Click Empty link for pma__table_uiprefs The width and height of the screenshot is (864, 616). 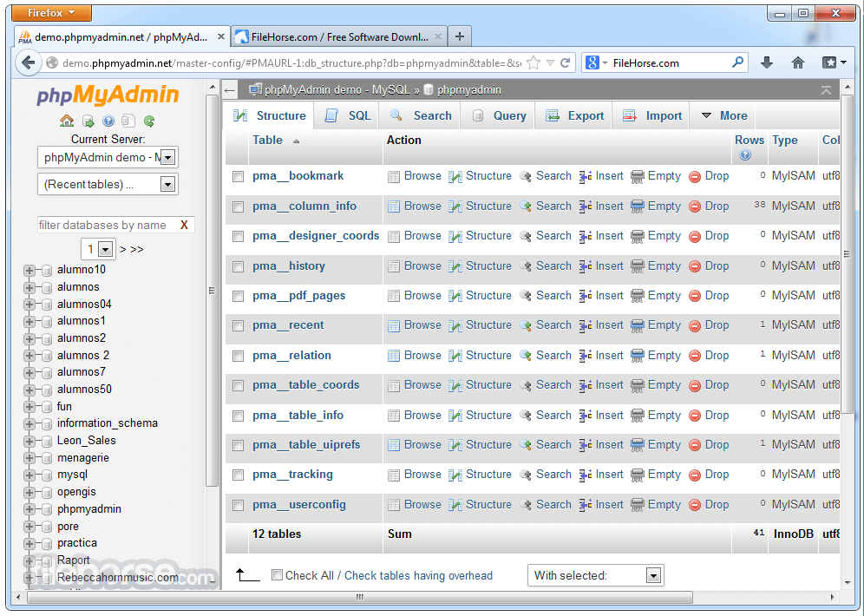(x=664, y=444)
